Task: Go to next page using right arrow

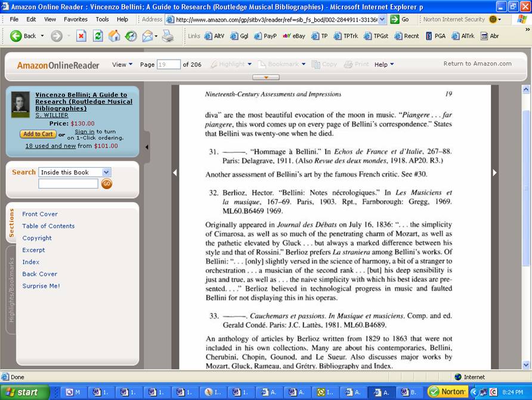Action: pos(494,173)
